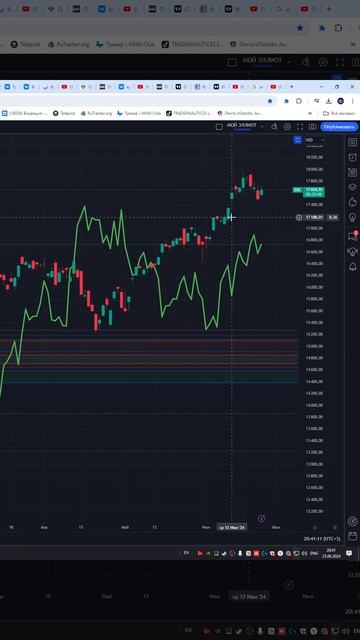Open the Chrome profile avatar

click(x=340, y=101)
